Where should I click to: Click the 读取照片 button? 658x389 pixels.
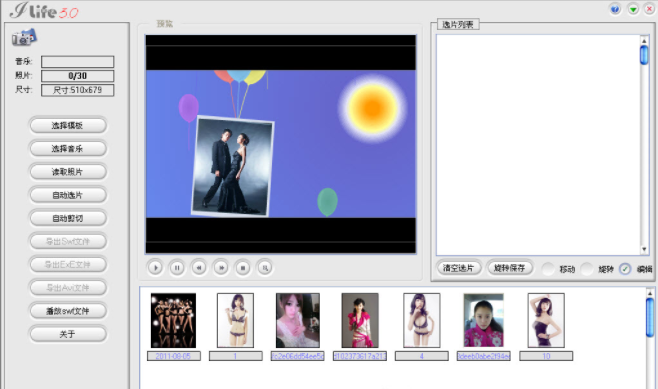68,172
